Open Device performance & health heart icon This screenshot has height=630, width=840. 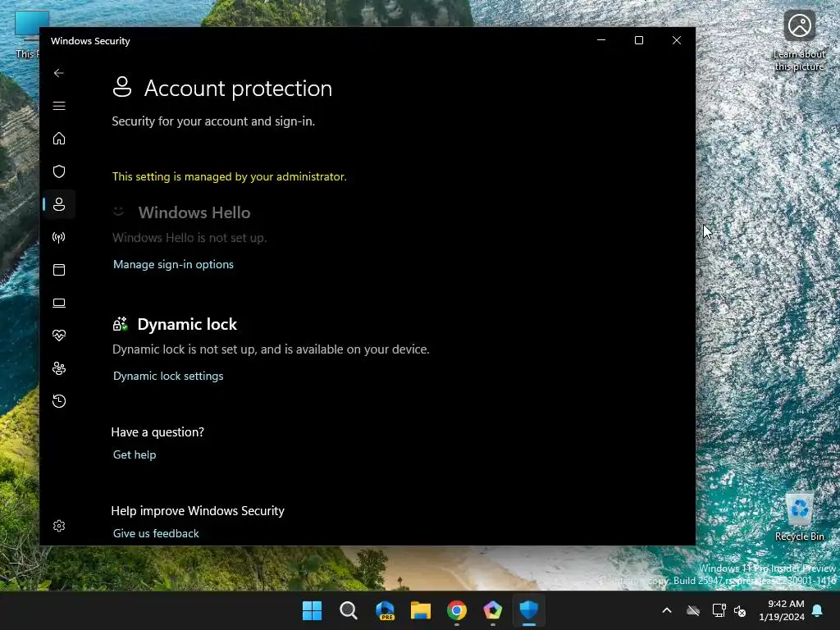59,336
